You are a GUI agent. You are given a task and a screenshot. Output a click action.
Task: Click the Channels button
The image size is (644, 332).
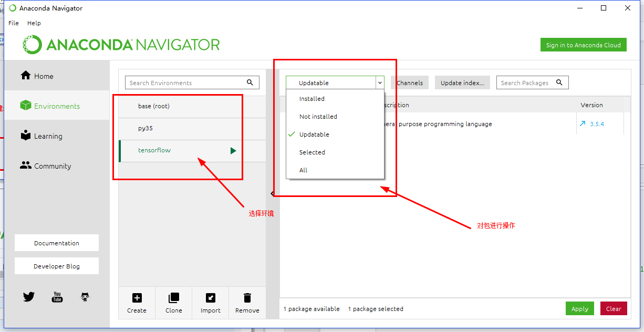(410, 83)
